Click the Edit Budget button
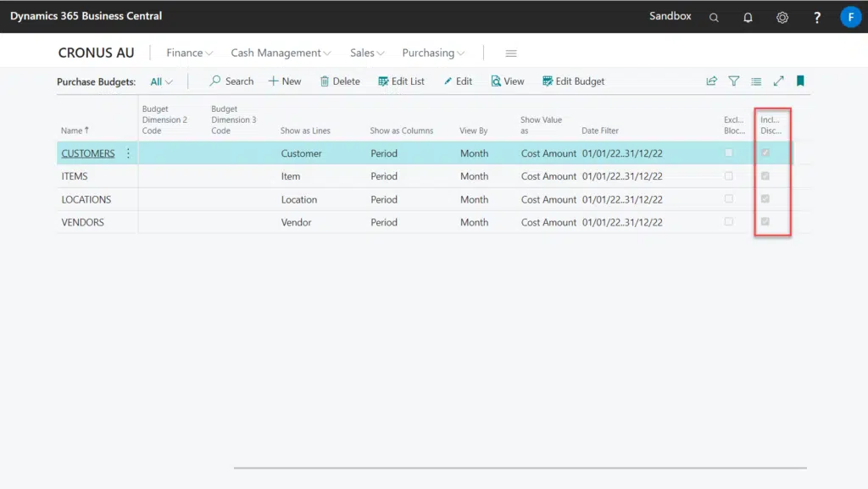The image size is (868, 489). (574, 81)
